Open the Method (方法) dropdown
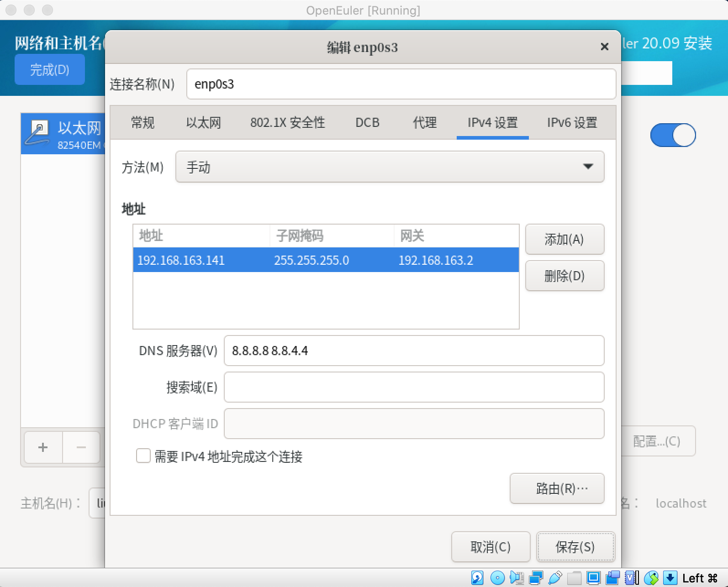The width and height of the screenshot is (728, 587). click(390, 167)
